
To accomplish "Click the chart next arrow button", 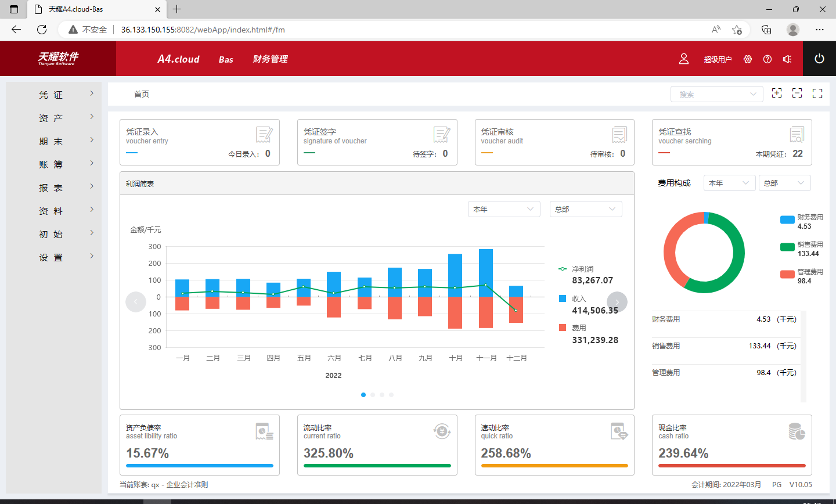I will 617,302.
